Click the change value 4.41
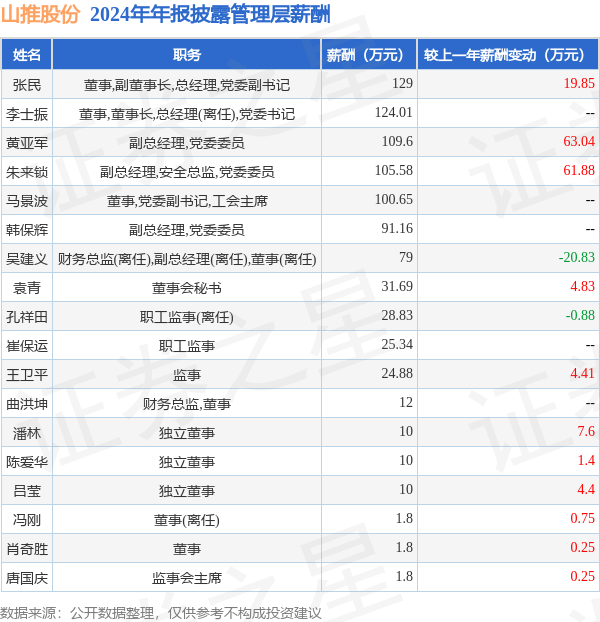600x622 pixels. click(x=583, y=373)
